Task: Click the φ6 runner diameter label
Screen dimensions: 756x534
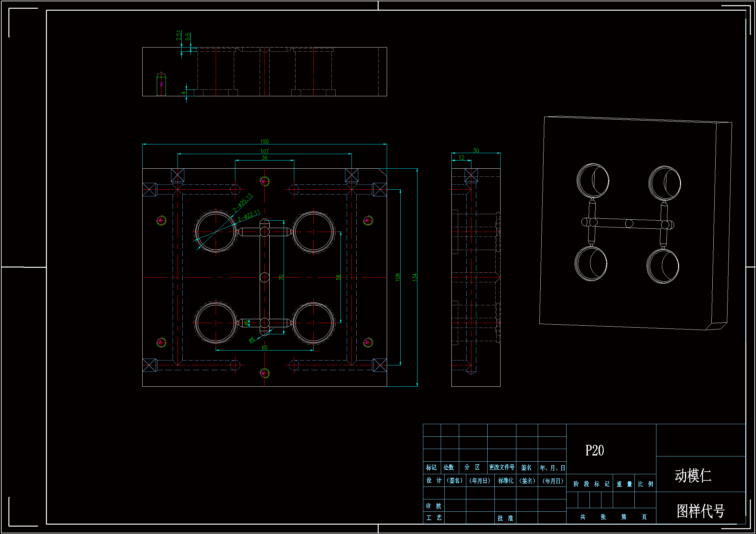Action: pyautogui.click(x=252, y=340)
